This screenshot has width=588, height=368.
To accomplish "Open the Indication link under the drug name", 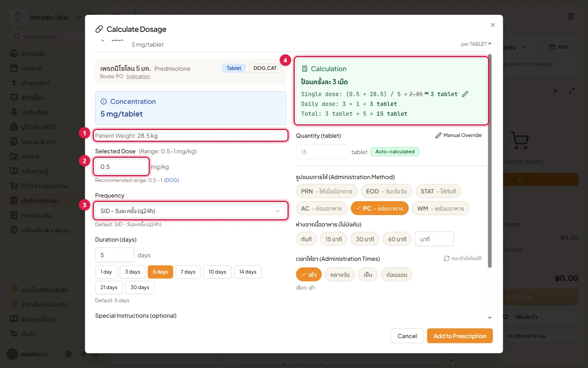I will tap(138, 76).
